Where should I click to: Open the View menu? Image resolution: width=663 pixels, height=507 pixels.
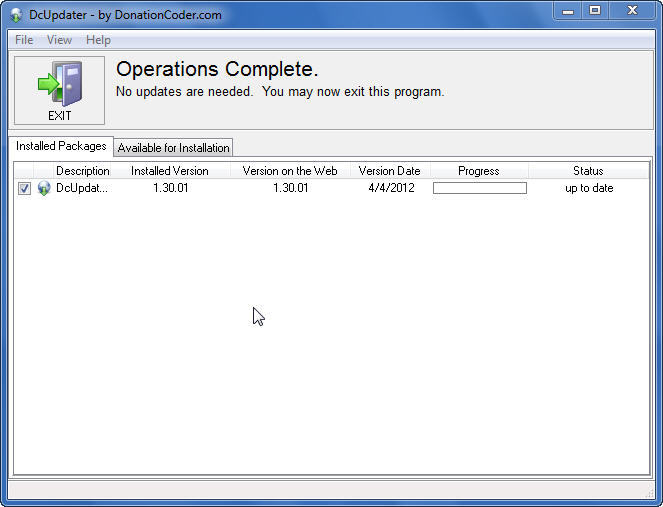59,40
